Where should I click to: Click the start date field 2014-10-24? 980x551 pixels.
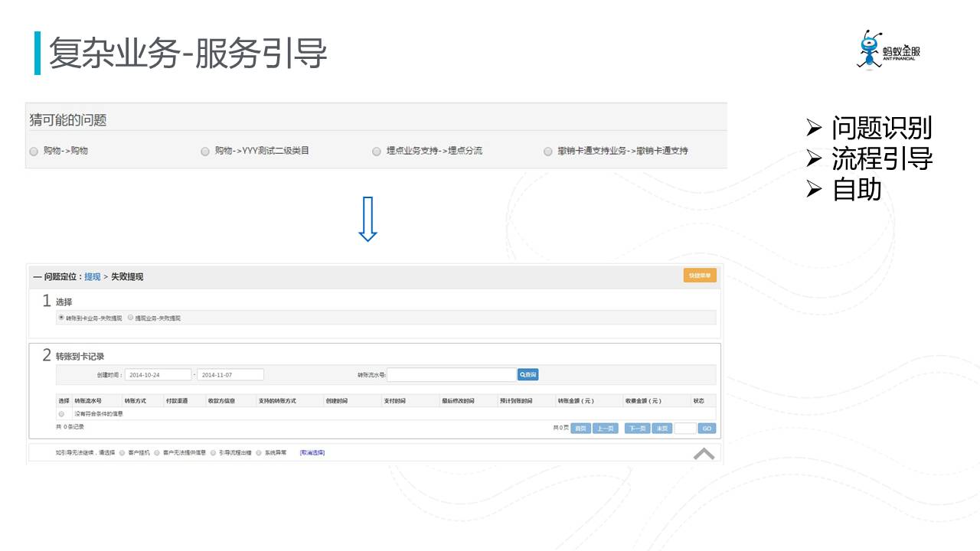(158, 375)
